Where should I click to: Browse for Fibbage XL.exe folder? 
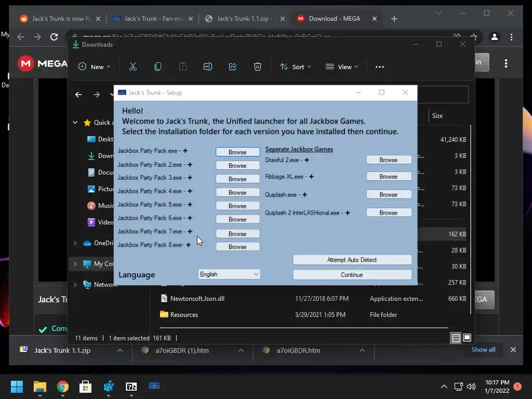click(x=389, y=177)
